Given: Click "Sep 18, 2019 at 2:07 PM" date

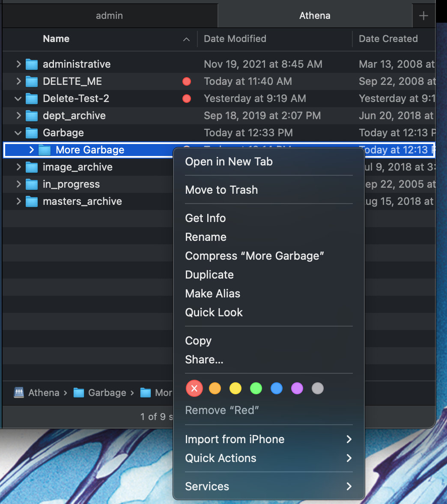Looking at the screenshot, I should (x=262, y=116).
